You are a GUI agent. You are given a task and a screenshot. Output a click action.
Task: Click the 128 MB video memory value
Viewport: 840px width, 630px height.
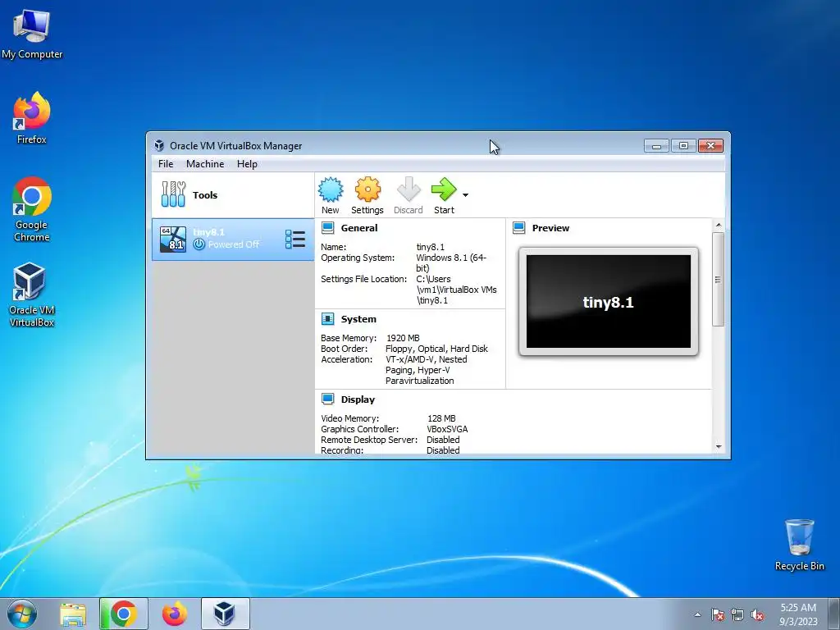(441, 418)
